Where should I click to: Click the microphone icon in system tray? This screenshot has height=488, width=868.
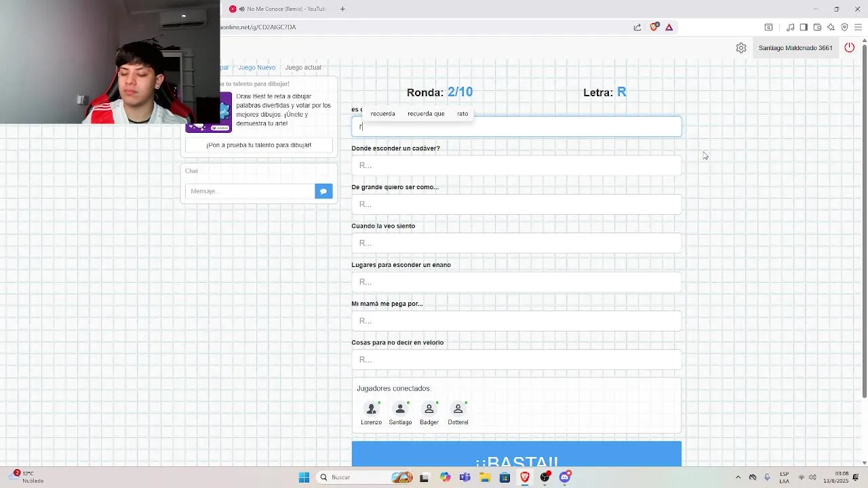pos(767,477)
